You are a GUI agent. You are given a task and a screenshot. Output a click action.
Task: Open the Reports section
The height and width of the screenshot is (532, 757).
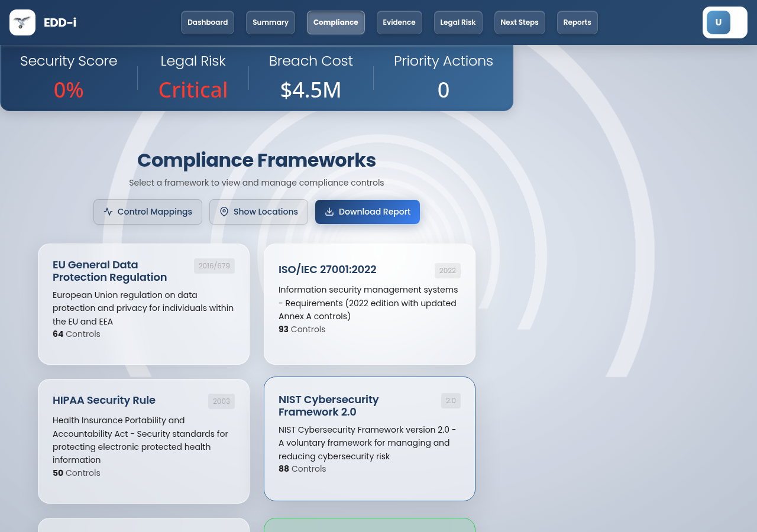coord(577,22)
